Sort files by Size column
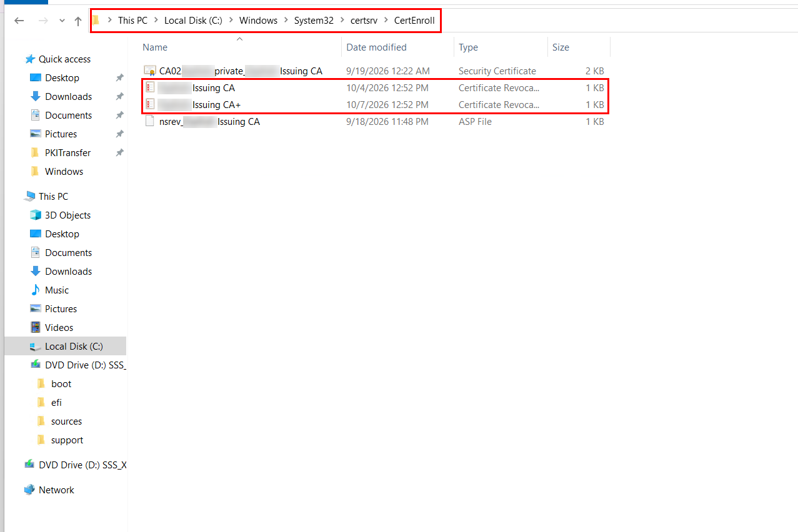This screenshot has width=798, height=532. point(561,47)
